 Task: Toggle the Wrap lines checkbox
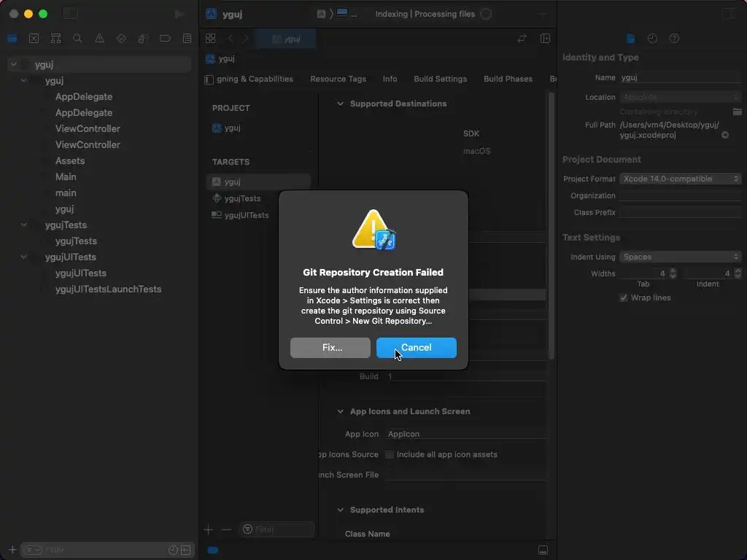click(x=623, y=297)
